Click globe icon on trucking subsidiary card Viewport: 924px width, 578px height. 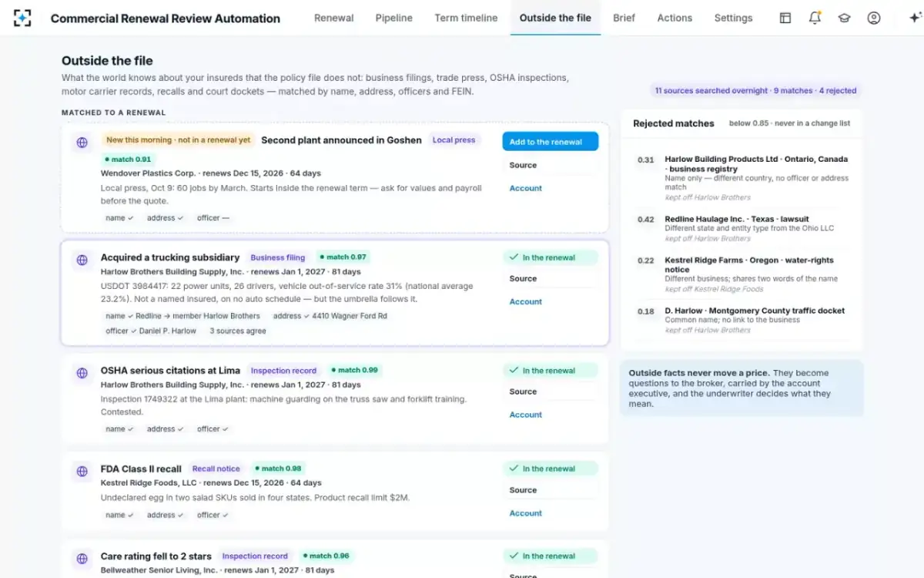tap(82, 260)
